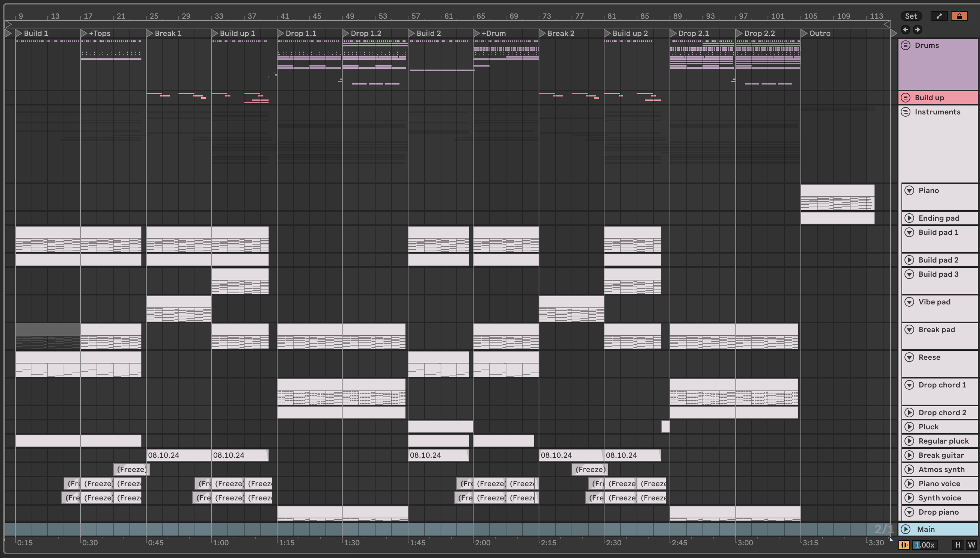Toggle the W width optimize button

pos(971,545)
